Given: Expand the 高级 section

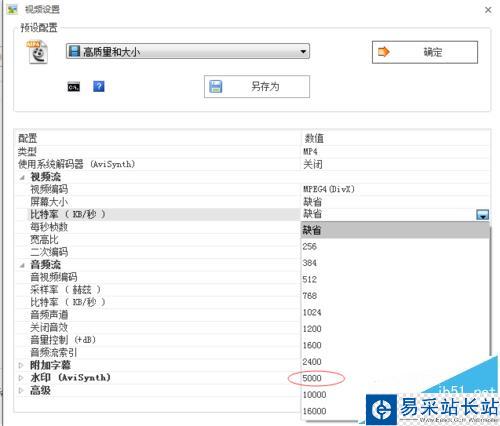Looking at the screenshot, I should click(x=21, y=390).
